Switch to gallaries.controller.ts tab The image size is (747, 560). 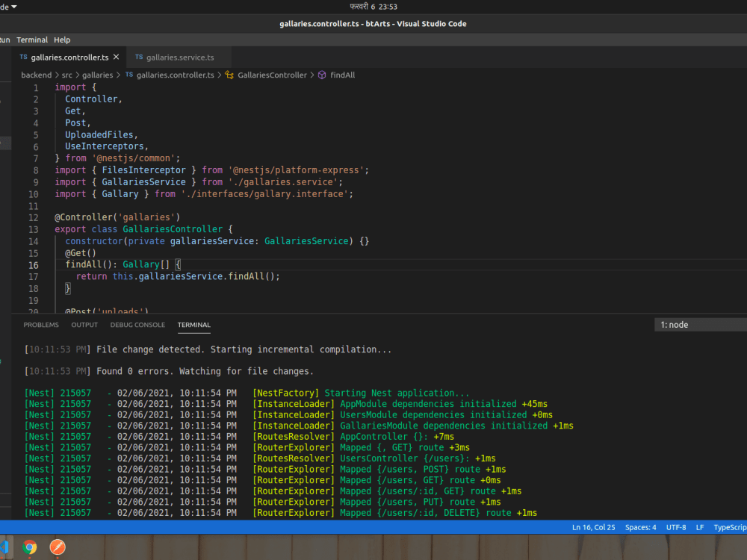[x=69, y=57]
